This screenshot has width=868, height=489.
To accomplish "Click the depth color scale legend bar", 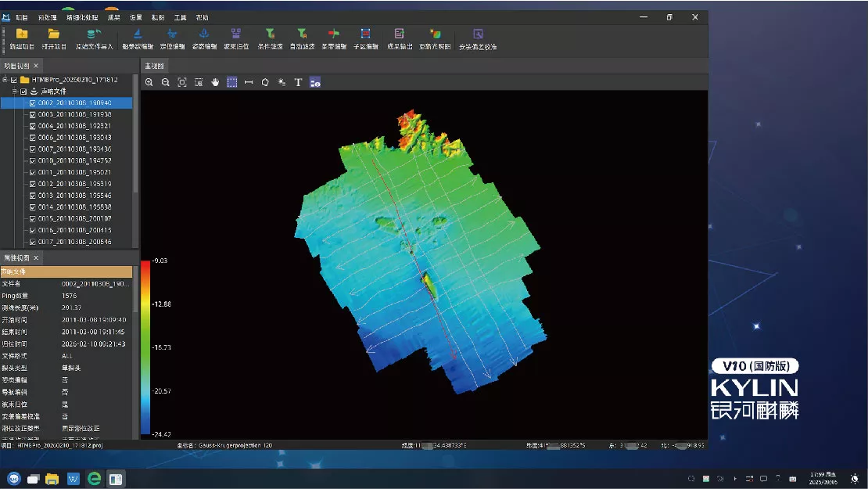I will [145, 347].
